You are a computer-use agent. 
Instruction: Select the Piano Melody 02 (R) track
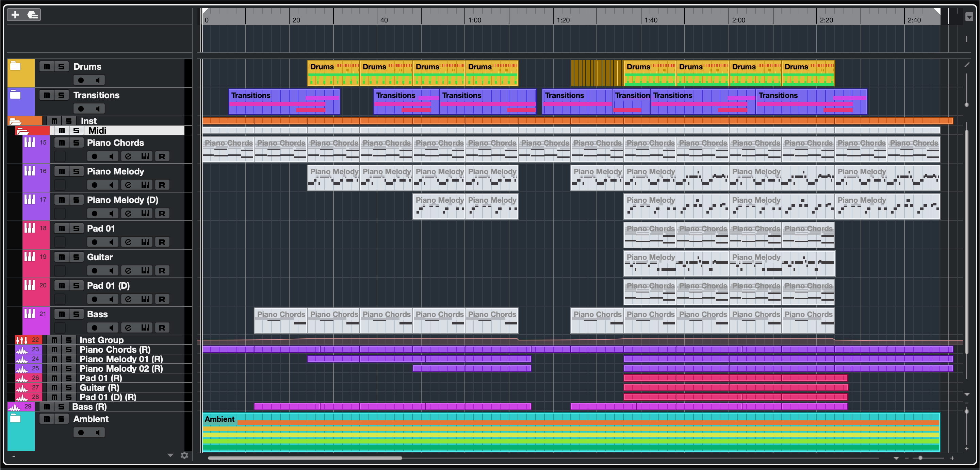pyautogui.click(x=120, y=368)
